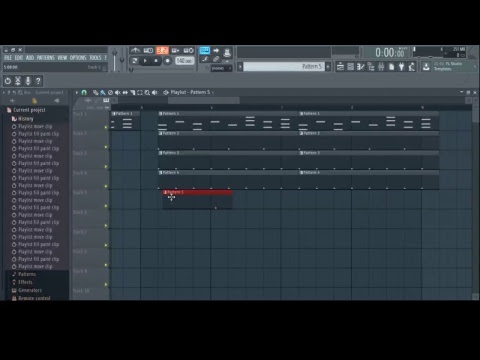
Task: Click the download content library icon
Action: (x=426, y=67)
